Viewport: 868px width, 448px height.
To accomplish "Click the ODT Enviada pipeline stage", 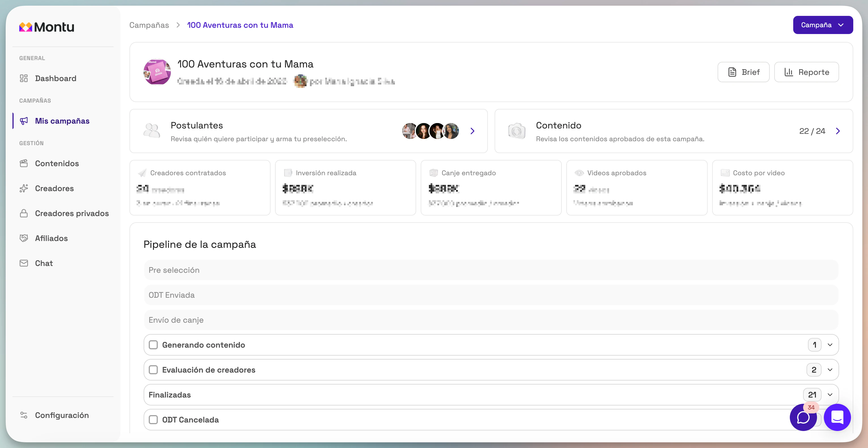I will tap(491, 295).
